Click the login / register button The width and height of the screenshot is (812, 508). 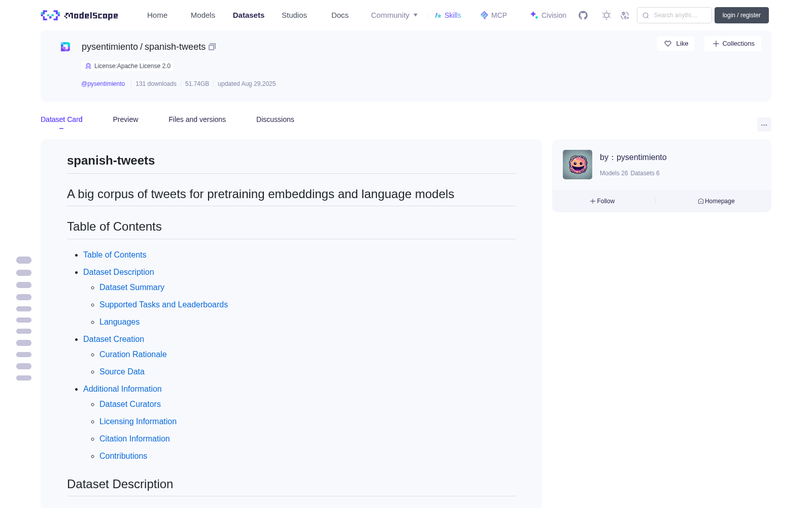741,15
